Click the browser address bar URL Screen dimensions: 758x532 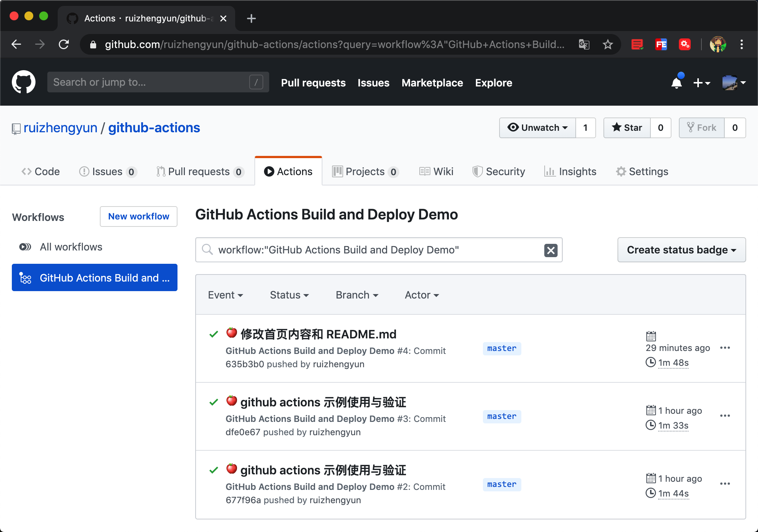[335, 45]
